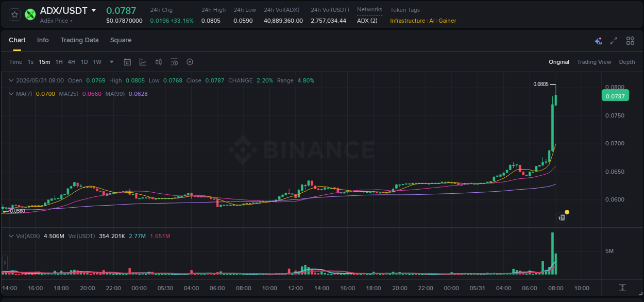Select the Infrastructure token tag
The height and width of the screenshot is (302, 644).
pos(408,21)
